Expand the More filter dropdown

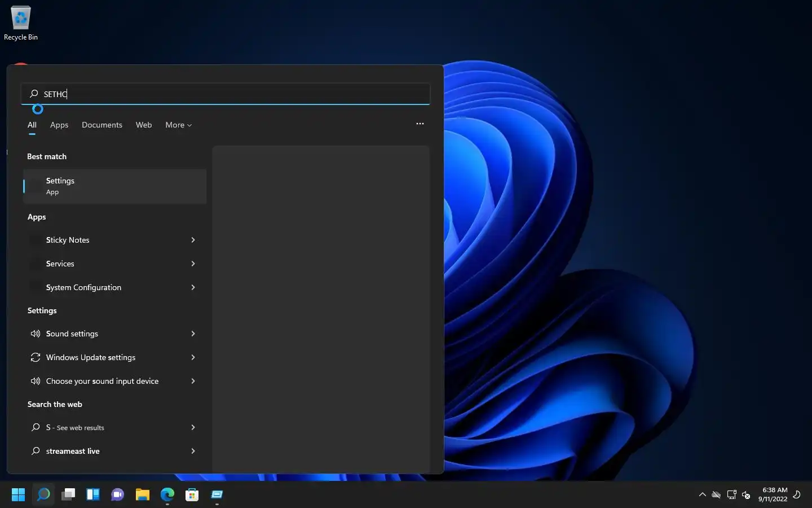178,125
